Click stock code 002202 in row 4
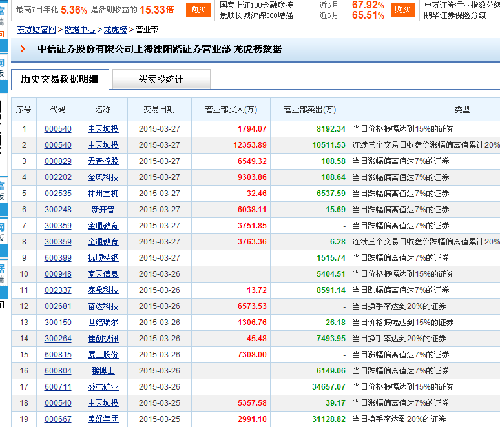500x427 pixels. (x=58, y=177)
